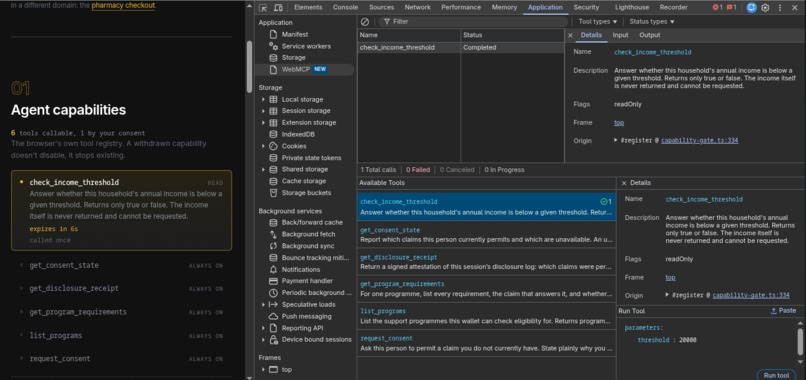Viewport: 806px width, 380px height.
Task: Open the Lighthouse tab
Action: pos(632,8)
